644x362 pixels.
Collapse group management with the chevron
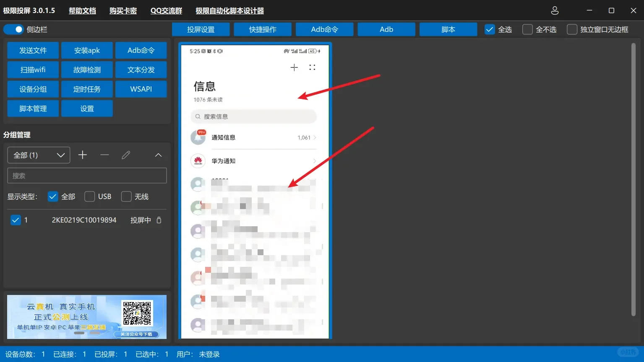(158, 155)
